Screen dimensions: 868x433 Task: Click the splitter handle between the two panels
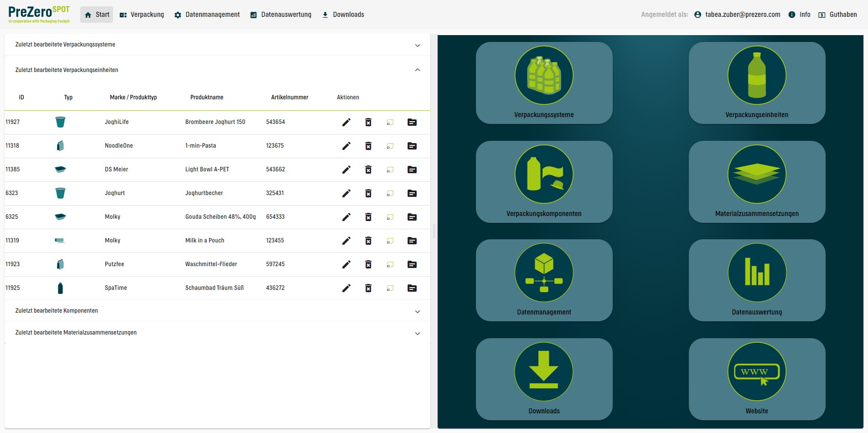click(434, 231)
